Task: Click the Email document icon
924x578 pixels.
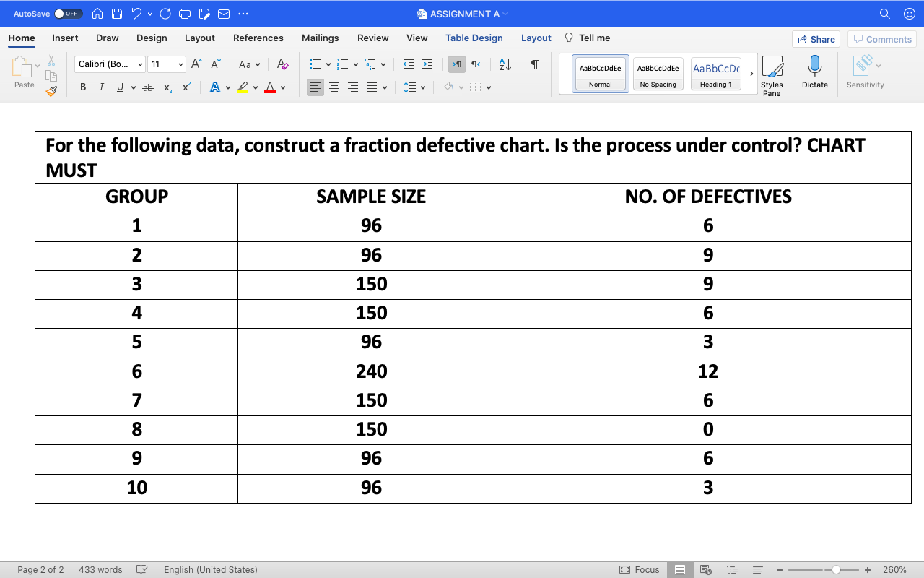Action: click(223, 13)
